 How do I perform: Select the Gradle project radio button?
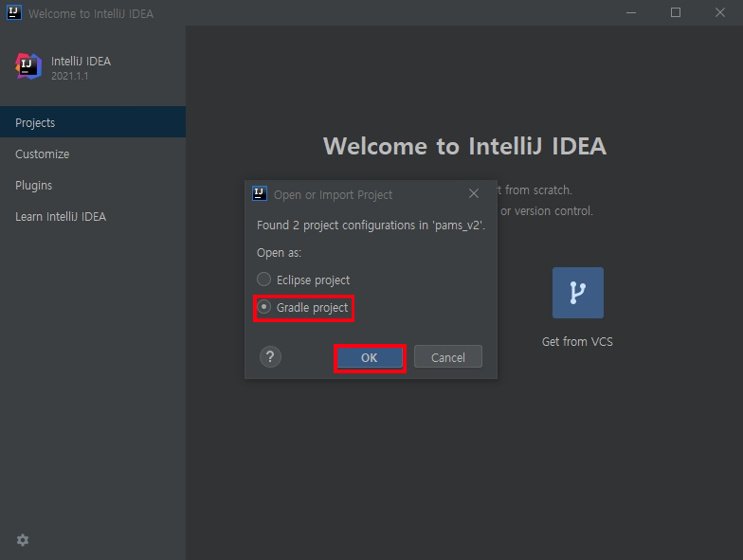coord(263,307)
